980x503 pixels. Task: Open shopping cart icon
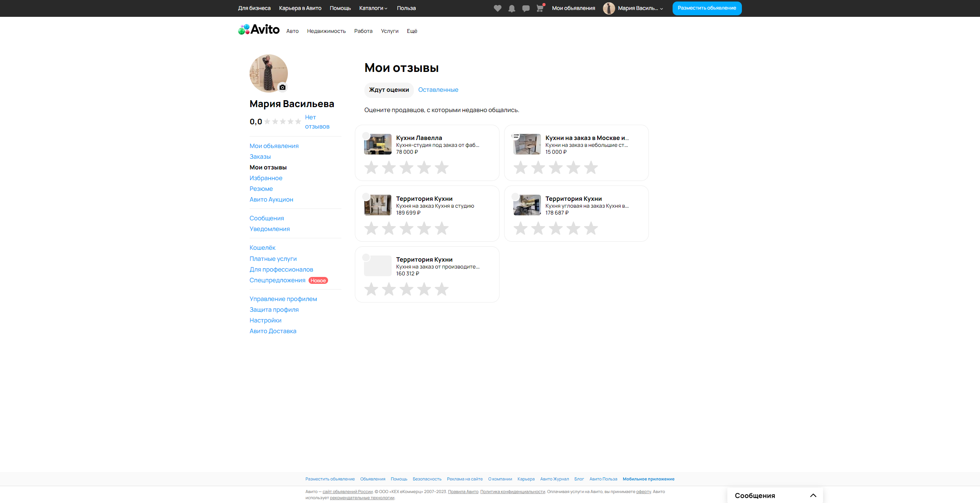coord(540,8)
